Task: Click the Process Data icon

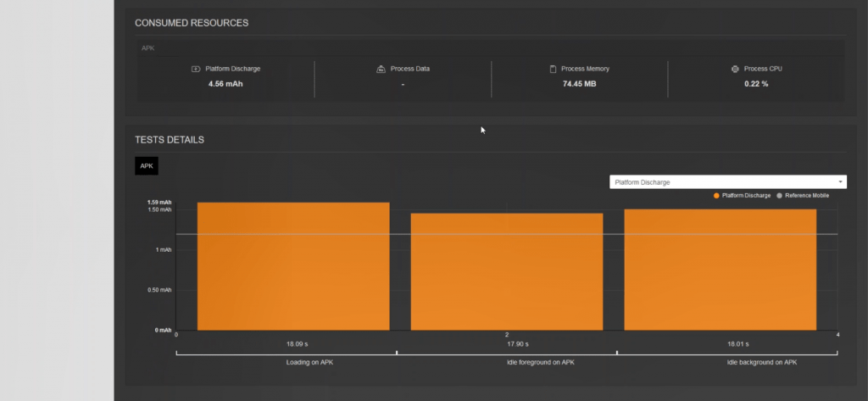Action: [x=381, y=69]
